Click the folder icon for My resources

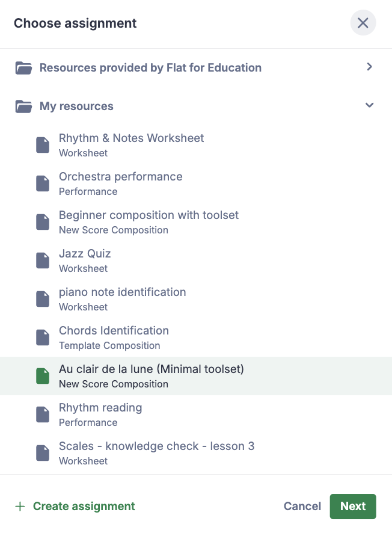23,106
